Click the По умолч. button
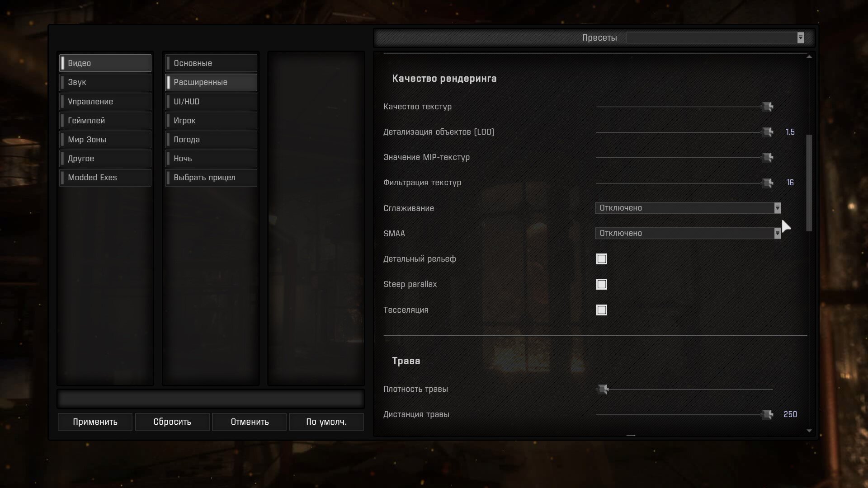 point(326,422)
